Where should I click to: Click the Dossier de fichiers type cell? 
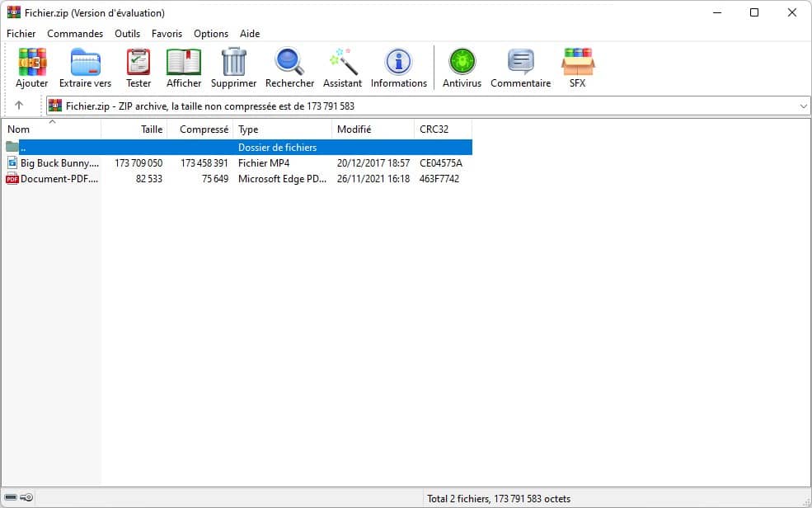point(277,148)
